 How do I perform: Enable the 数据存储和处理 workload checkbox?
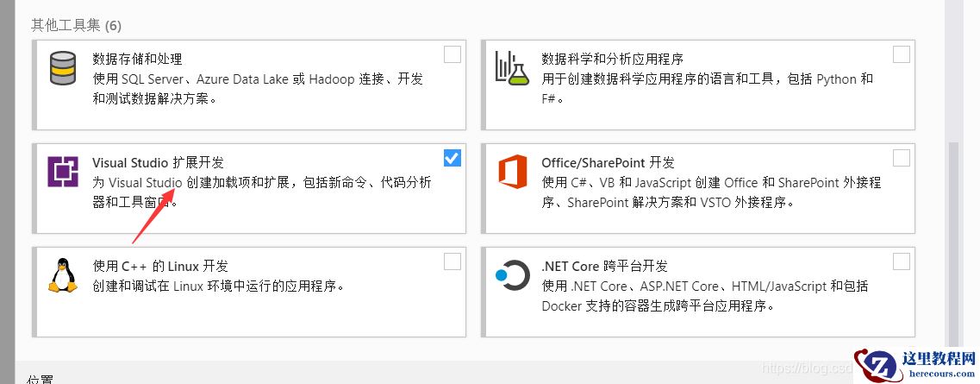click(453, 55)
